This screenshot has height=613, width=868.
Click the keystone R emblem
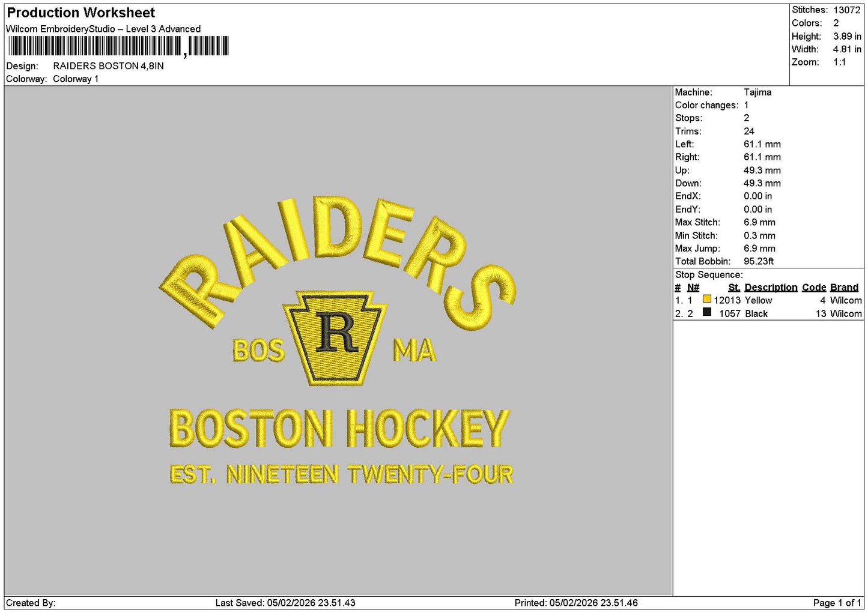click(x=336, y=338)
